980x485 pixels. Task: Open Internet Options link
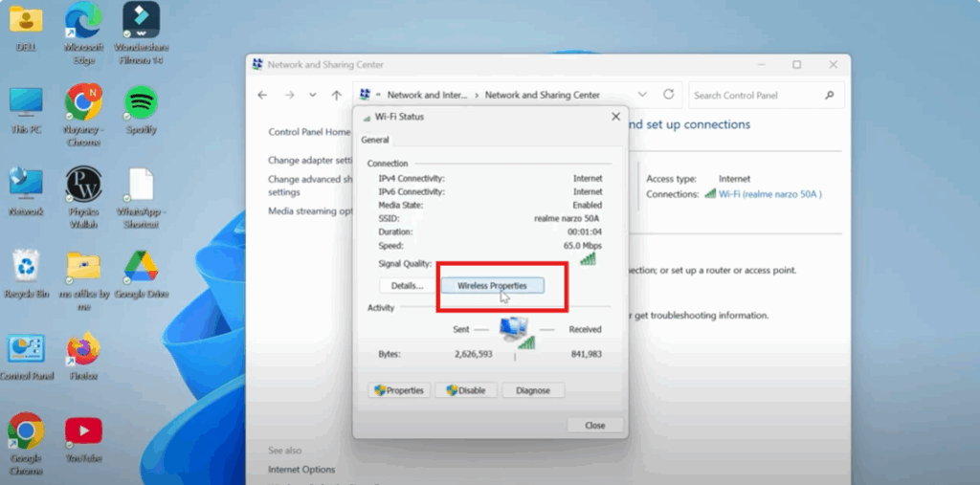click(x=301, y=470)
